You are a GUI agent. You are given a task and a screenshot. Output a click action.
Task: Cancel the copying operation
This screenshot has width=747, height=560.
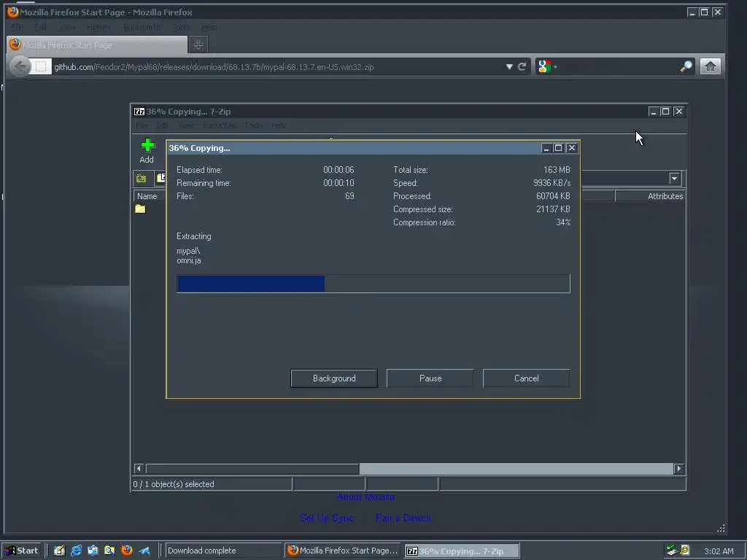(527, 378)
